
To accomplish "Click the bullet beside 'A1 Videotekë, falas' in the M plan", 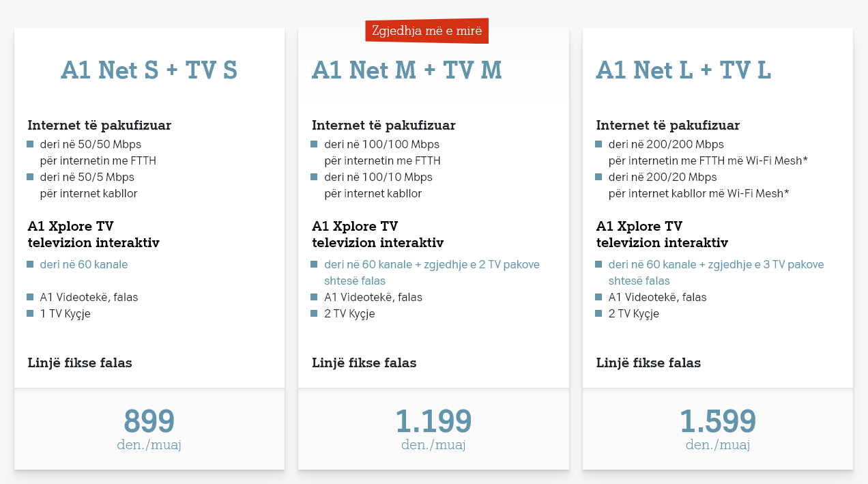I will pos(314,297).
